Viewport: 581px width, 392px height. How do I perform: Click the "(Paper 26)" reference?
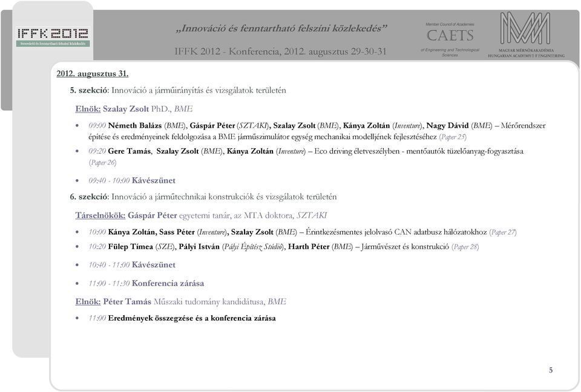[102, 162]
